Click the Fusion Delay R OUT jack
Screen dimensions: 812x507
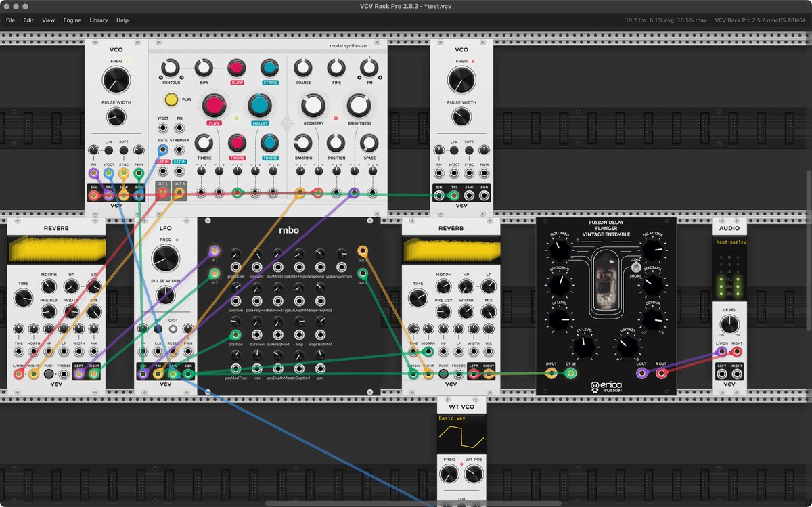(662, 373)
